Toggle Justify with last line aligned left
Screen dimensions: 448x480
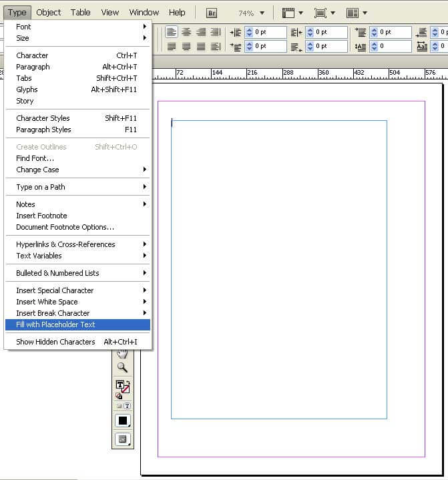pyautogui.click(x=172, y=47)
